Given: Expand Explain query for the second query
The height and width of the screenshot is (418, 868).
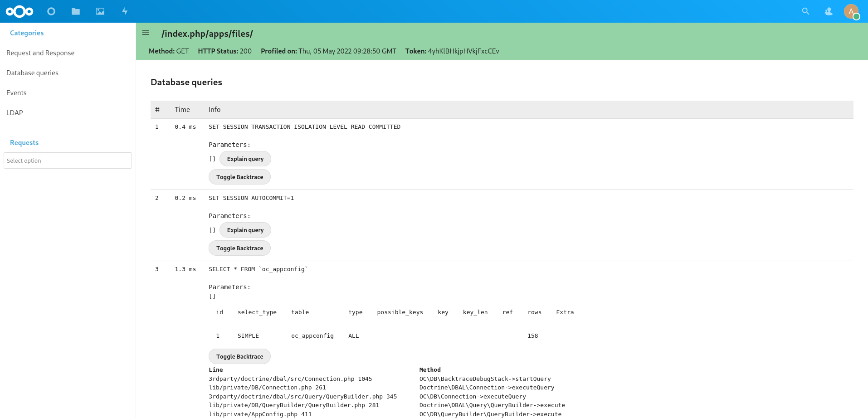Looking at the screenshot, I should pos(245,230).
